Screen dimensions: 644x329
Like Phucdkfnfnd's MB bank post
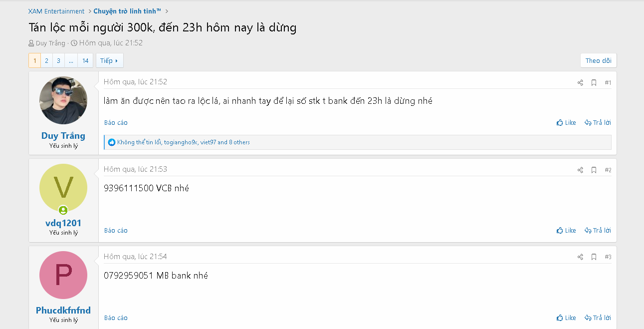click(x=566, y=318)
